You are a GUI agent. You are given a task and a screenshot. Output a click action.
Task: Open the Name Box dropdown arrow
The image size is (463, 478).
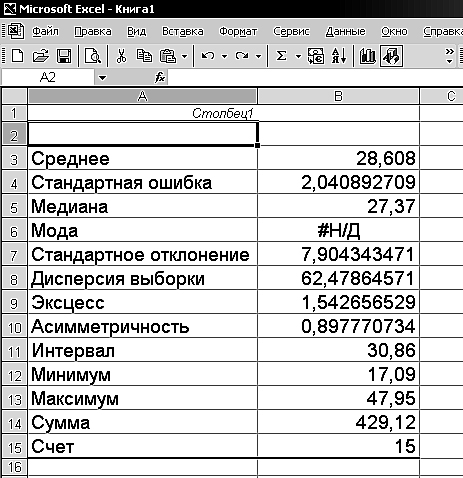point(102,78)
